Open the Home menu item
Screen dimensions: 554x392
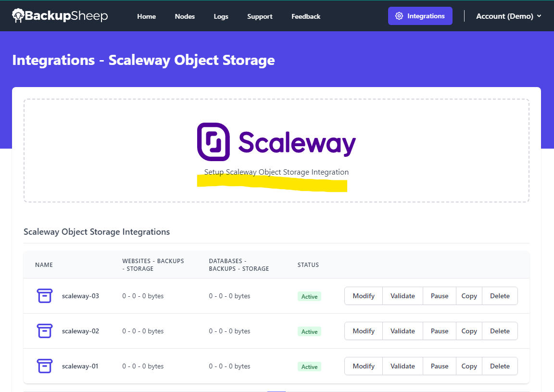pyautogui.click(x=146, y=16)
